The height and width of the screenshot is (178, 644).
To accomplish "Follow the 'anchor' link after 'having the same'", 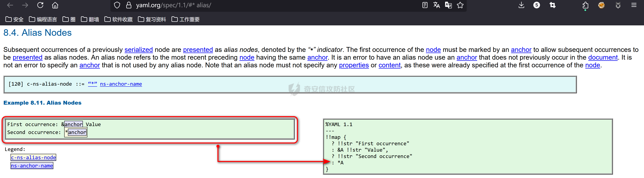I will point(317,57).
